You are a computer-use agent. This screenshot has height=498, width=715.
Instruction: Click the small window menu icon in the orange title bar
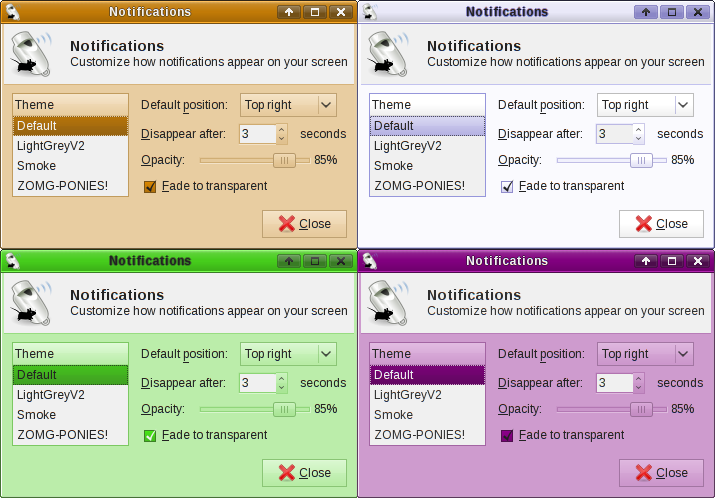pos(13,12)
